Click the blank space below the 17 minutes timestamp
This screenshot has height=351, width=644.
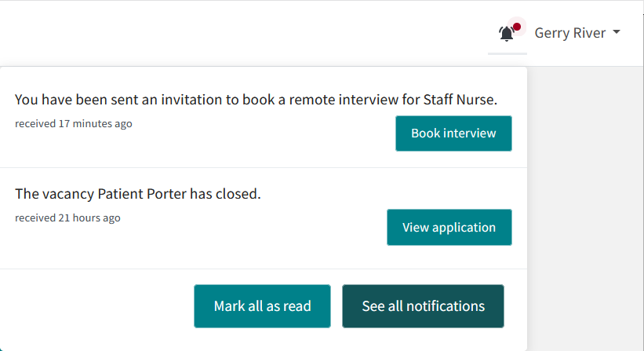(164, 148)
